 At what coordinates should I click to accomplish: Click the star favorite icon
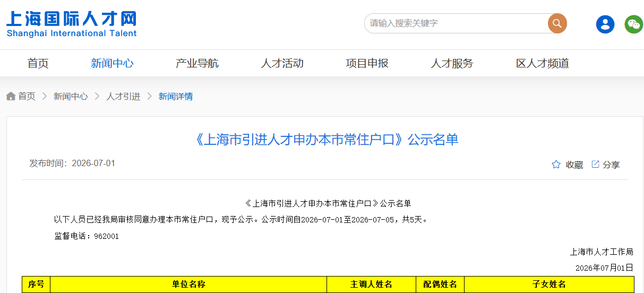[x=556, y=165]
